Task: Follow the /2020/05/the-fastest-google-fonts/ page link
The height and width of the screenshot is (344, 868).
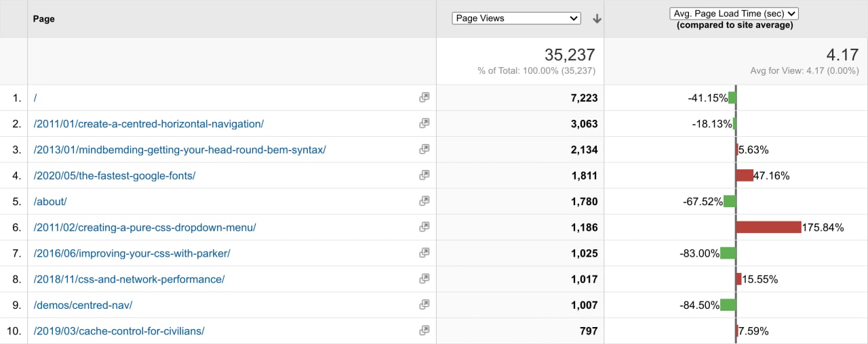Action: click(115, 176)
